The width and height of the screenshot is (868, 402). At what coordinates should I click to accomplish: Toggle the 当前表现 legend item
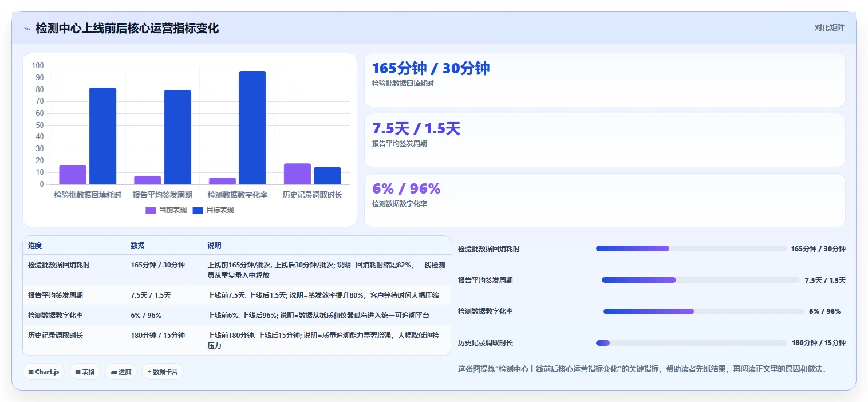point(166,210)
